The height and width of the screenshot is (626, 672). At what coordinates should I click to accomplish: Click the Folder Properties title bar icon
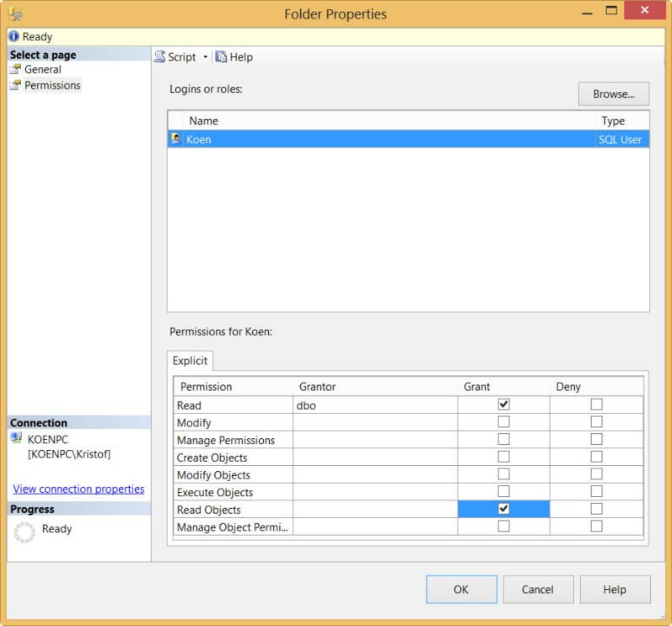15,13
